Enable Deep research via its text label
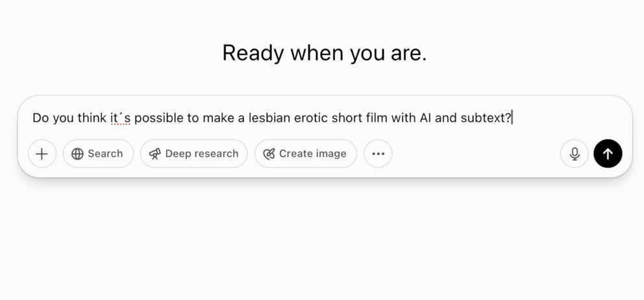 pos(201,154)
